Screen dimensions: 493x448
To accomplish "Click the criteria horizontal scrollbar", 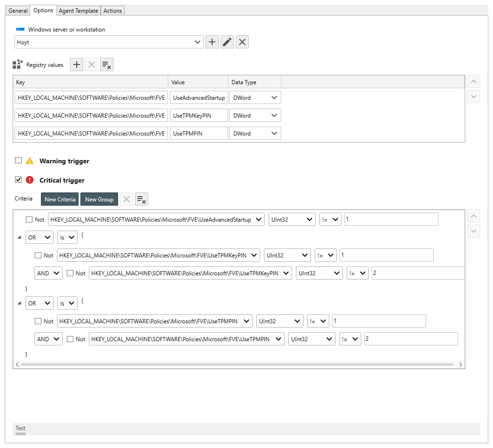I will (x=238, y=365).
